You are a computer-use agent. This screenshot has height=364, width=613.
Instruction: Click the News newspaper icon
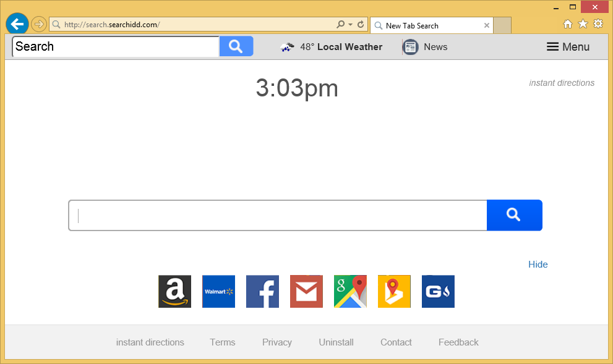click(x=410, y=47)
